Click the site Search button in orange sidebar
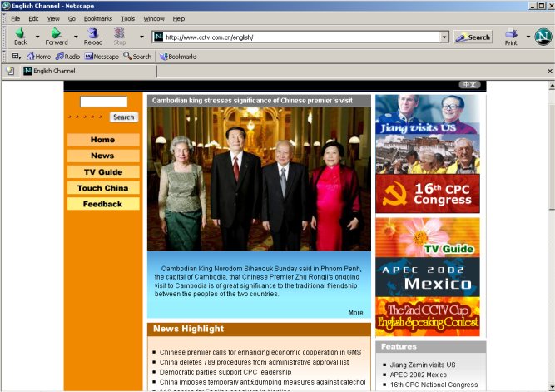555x392 pixels. (123, 117)
